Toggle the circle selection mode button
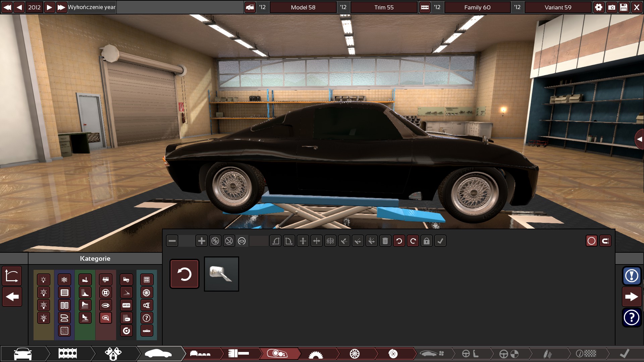 (x=591, y=241)
